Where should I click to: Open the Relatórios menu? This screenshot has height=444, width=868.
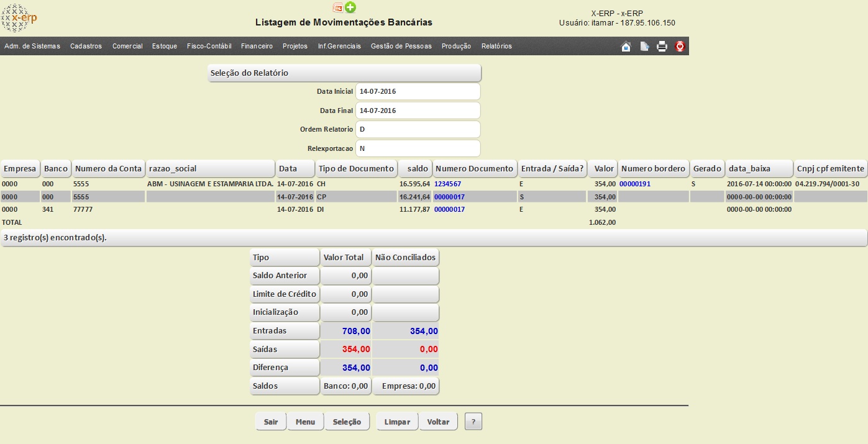pyautogui.click(x=496, y=46)
